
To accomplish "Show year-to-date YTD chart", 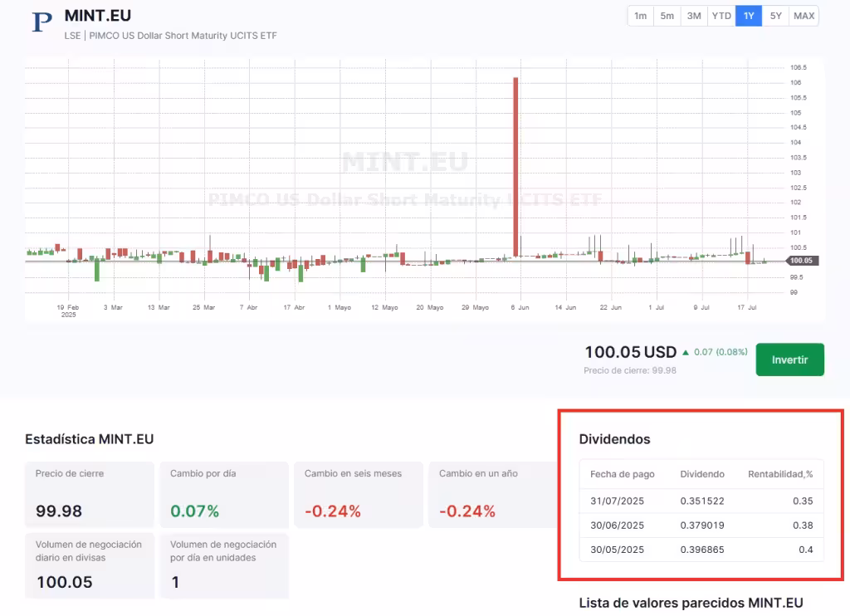I will pyautogui.click(x=721, y=16).
